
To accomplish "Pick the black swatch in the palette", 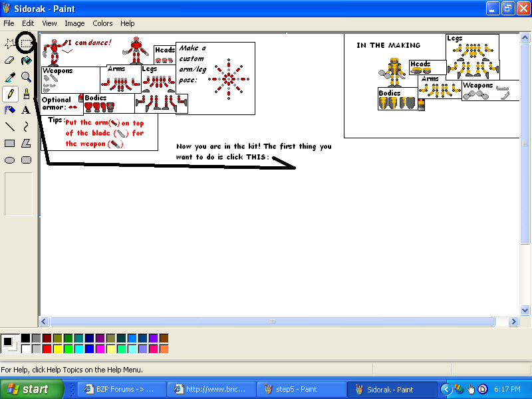I will (25, 338).
